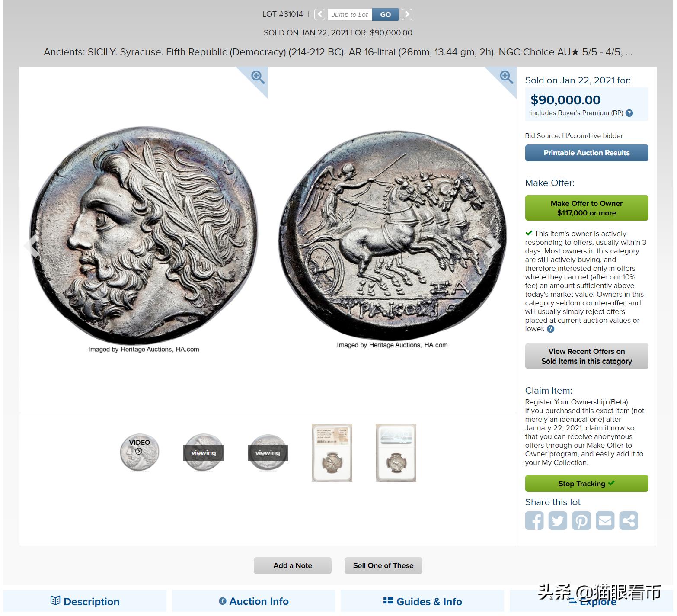Screen dimensions: 677x616
Task: Open the Guides & Info tab
Action: click(x=422, y=601)
